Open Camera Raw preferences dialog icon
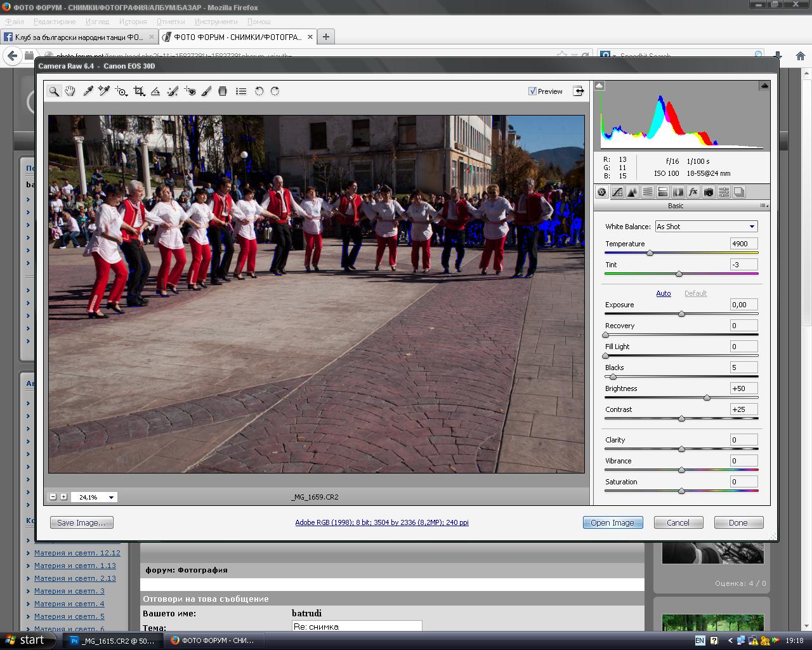This screenshot has width=812, height=650. pos(241,91)
